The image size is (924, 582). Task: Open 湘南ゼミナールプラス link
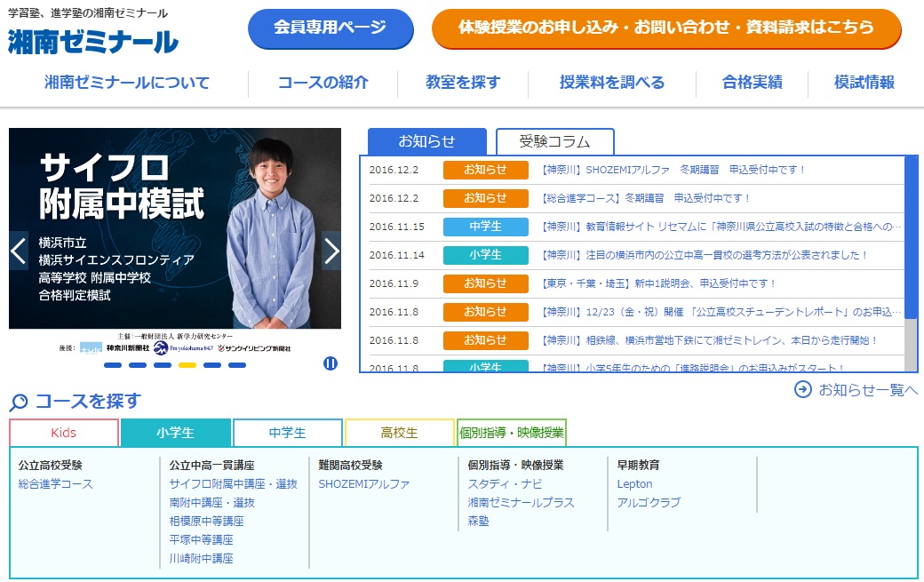521,503
